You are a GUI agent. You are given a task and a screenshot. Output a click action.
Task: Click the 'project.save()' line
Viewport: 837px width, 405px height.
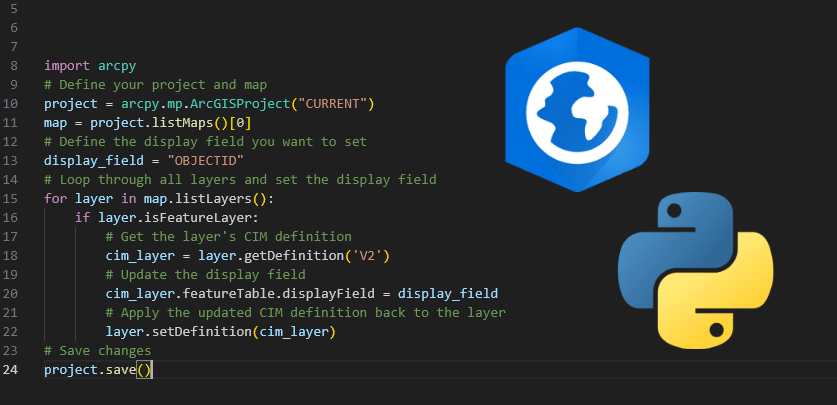click(x=98, y=370)
